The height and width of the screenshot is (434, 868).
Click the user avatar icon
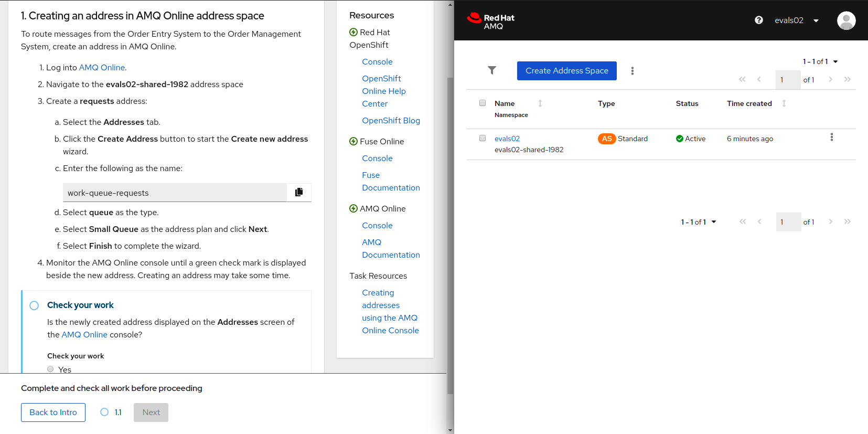point(846,20)
